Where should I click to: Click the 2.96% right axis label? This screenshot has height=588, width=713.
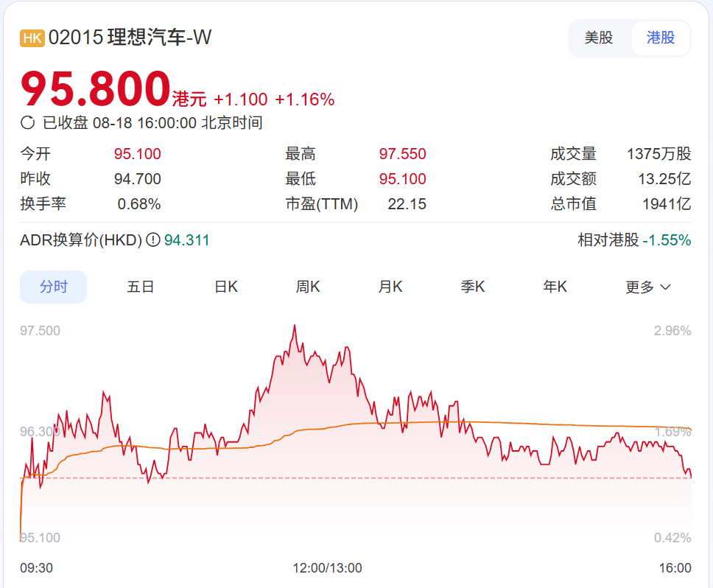(672, 331)
